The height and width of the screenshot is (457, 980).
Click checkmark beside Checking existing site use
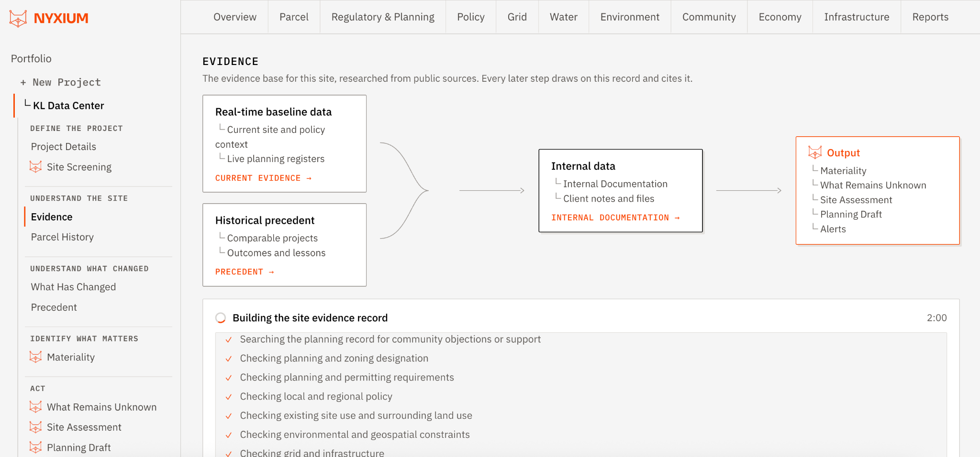pos(229,416)
